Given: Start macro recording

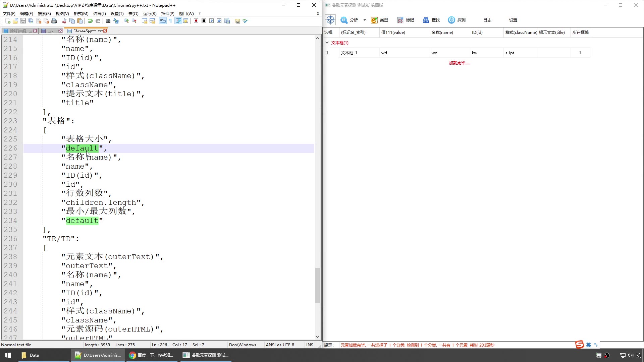Looking at the screenshot, I should pos(196,21).
